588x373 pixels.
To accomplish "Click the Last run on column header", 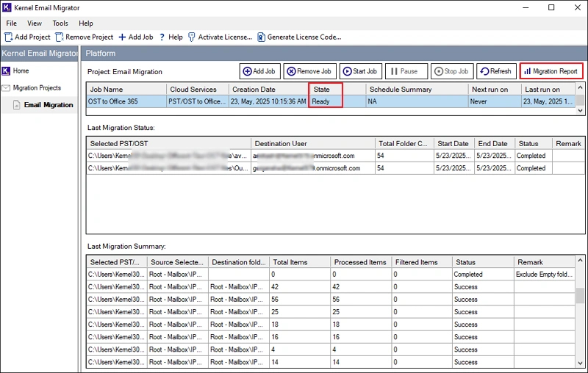I will click(x=548, y=90).
